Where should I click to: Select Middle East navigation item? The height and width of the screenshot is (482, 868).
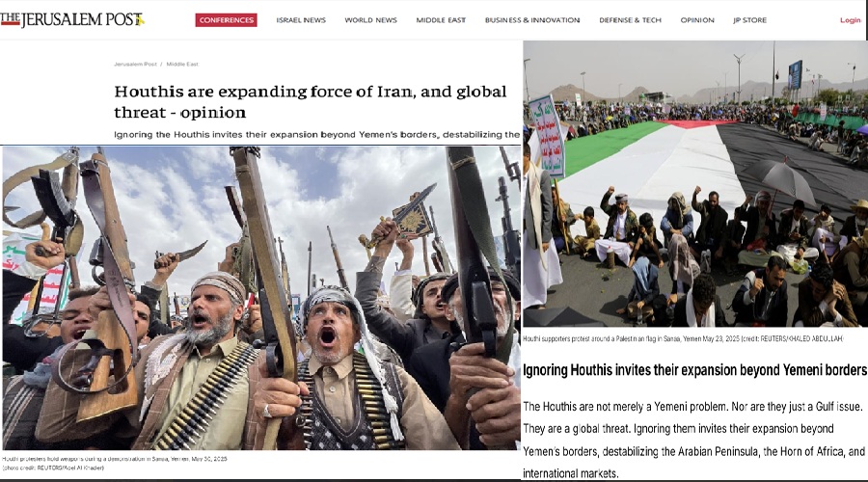441,20
